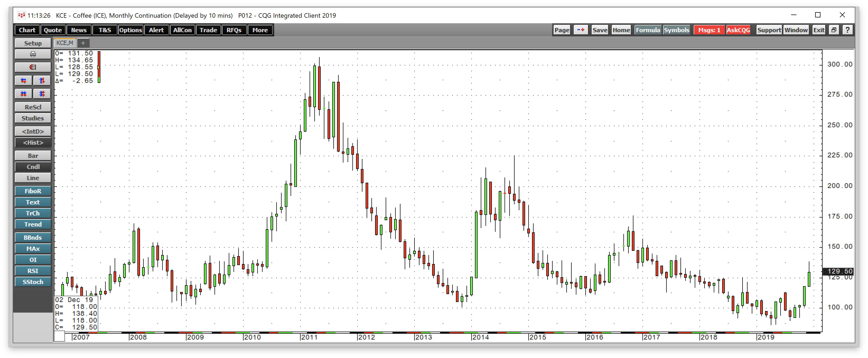Image resolution: width=868 pixels, height=358 pixels.
Task: Click the magnet snap icon button
Action: coord(33,67)
